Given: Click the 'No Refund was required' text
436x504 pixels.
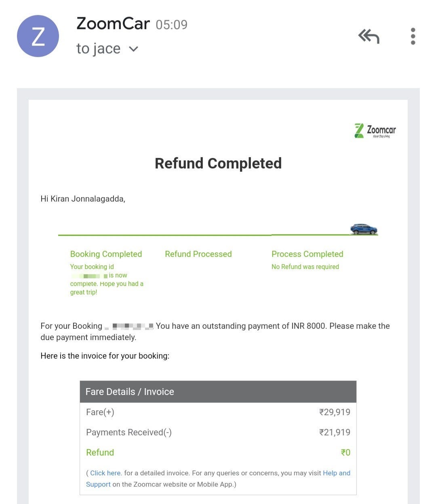Looking at the screenshot, I should coord(305,267).
